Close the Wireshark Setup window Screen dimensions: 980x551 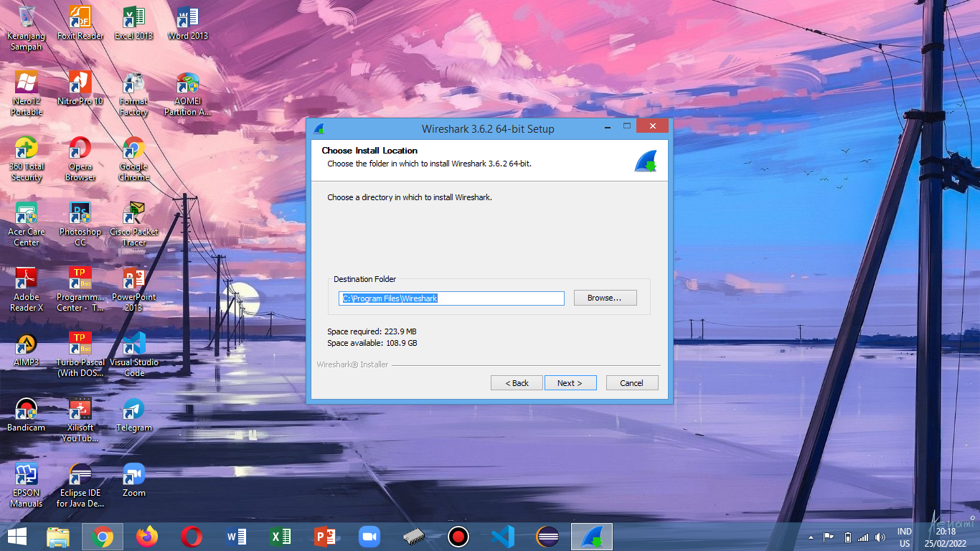tap(651, 126)
